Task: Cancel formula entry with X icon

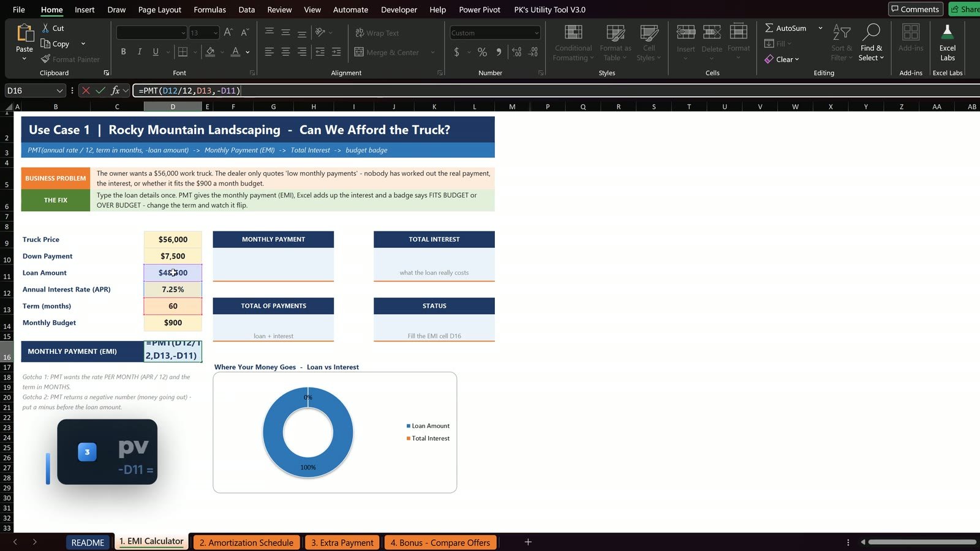Action: pyautogui.click(x=86, y=91)
